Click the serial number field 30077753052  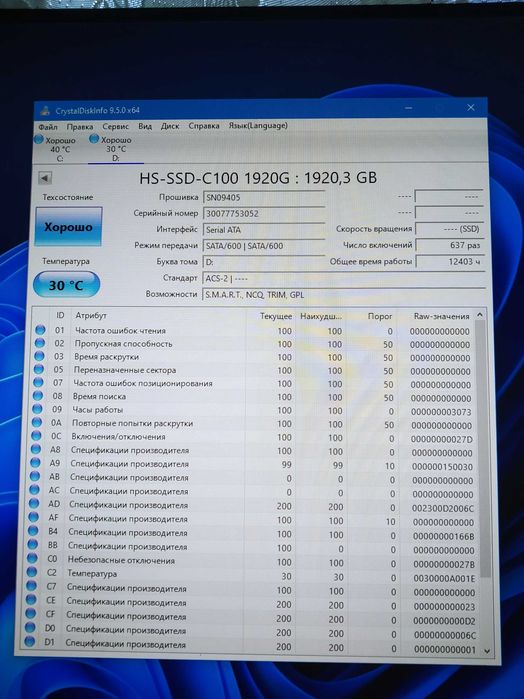coord(264,214)
